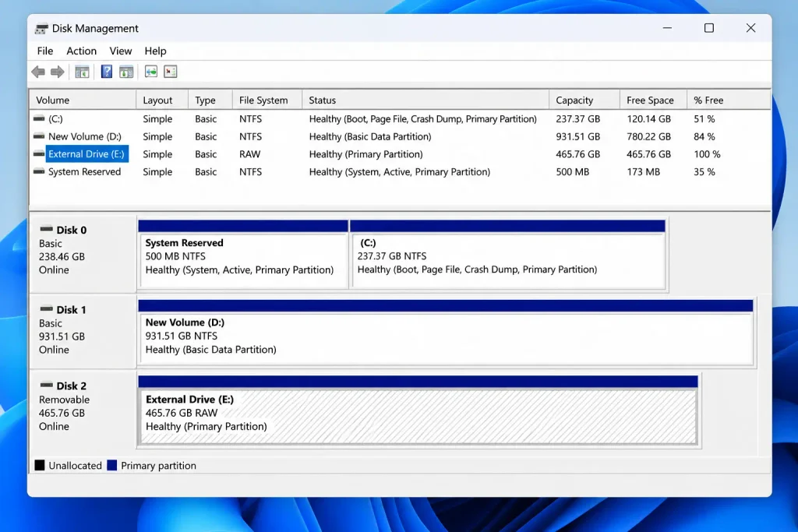Viewport: 798px width, 532px height.
Task: Open the blue Help question-mark icon
Action: [106, 72]
